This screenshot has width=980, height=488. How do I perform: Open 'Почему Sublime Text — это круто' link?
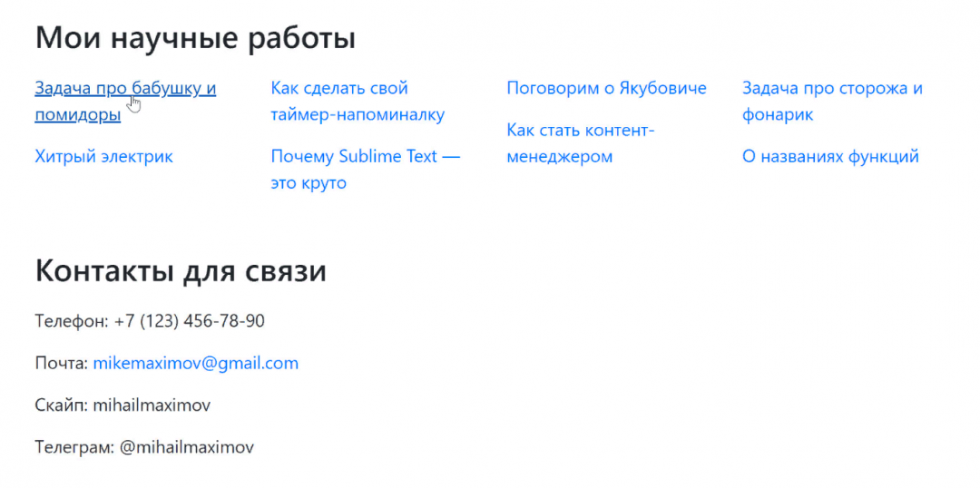365,157
